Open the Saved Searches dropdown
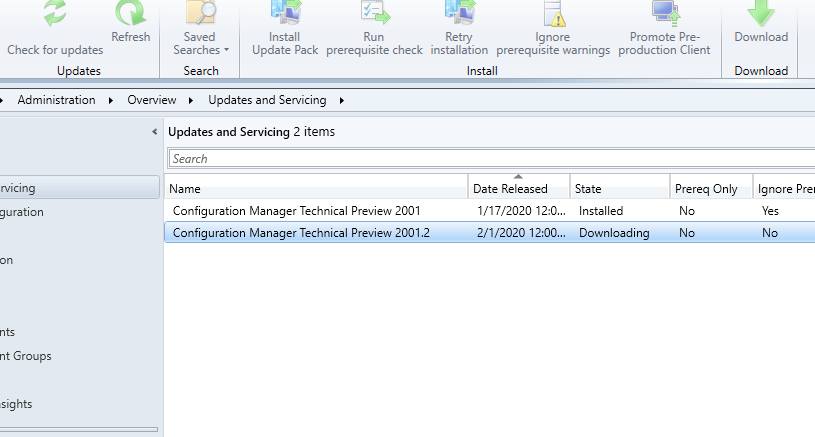815x437 pixels. (x=200, y=44)
